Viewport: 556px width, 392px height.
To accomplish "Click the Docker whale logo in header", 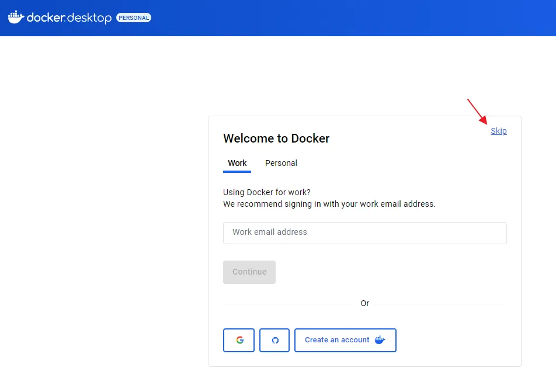I will coord(16,17).
